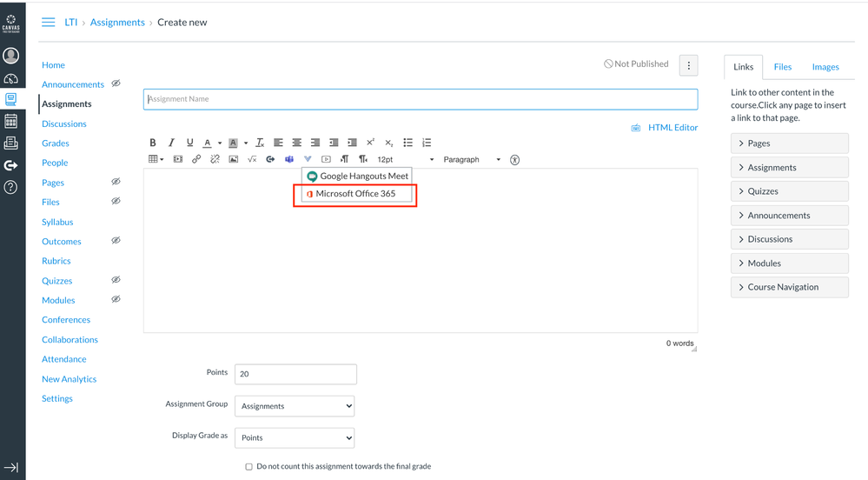Toggle visibility eye next to Announcements
The height and width of the screenshot is (480, 868).
116,83
